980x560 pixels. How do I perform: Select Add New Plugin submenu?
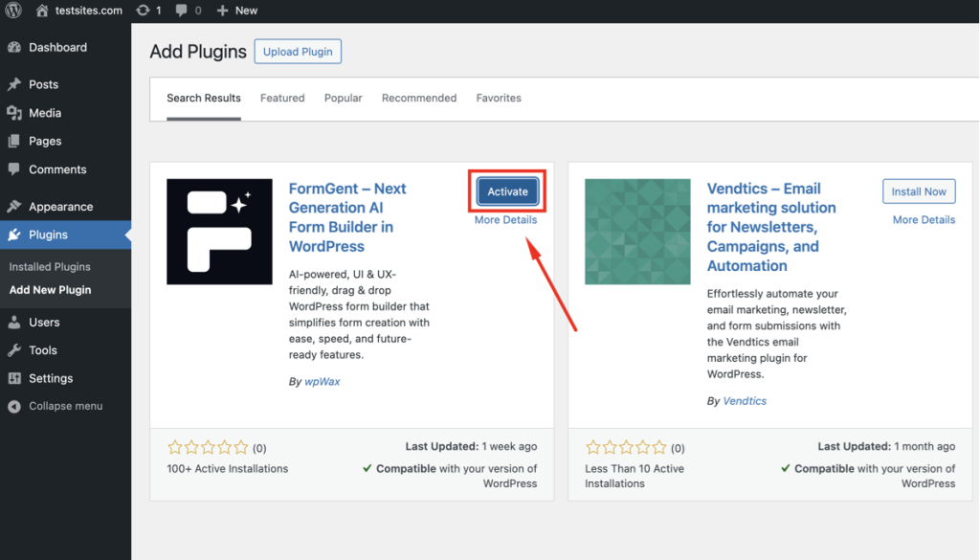50,290
